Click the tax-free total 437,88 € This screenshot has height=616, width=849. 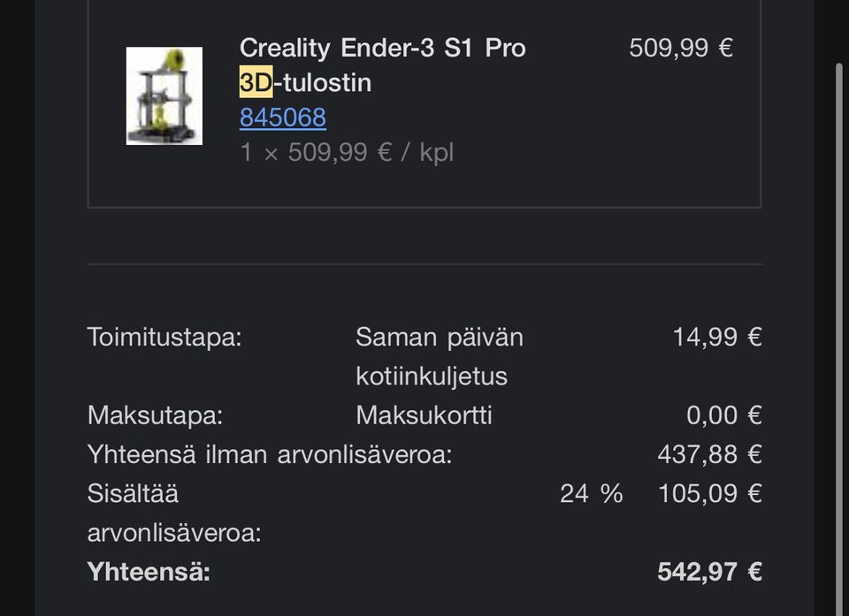(709, 454)
